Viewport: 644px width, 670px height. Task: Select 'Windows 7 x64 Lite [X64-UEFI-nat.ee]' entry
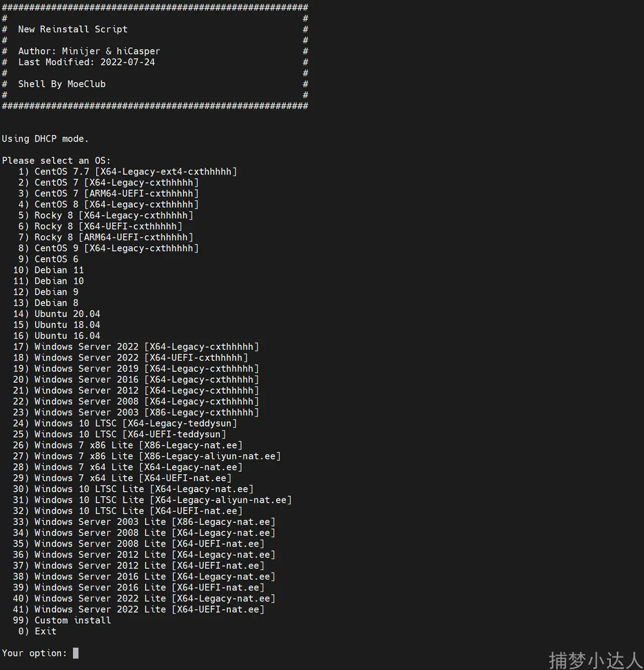(x=133, y=478)
